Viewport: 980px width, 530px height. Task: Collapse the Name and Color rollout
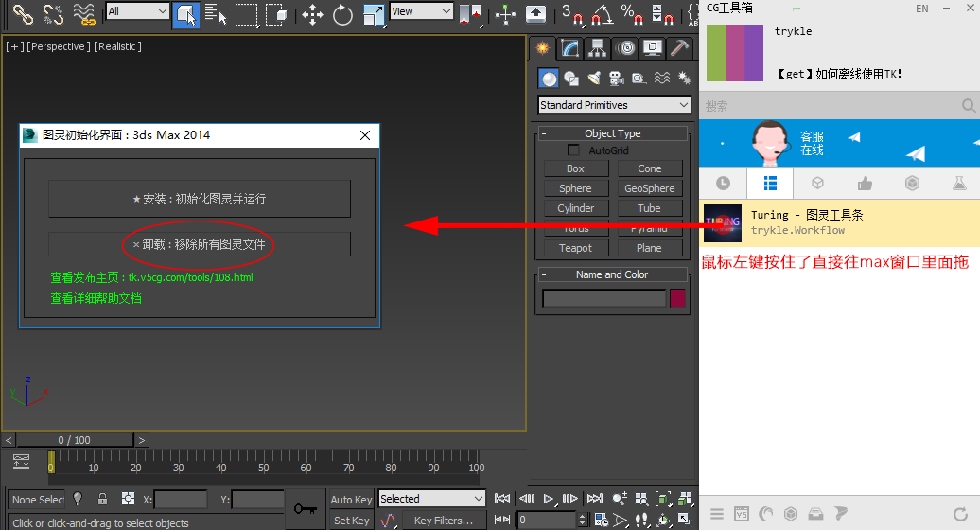pos(613,274)
